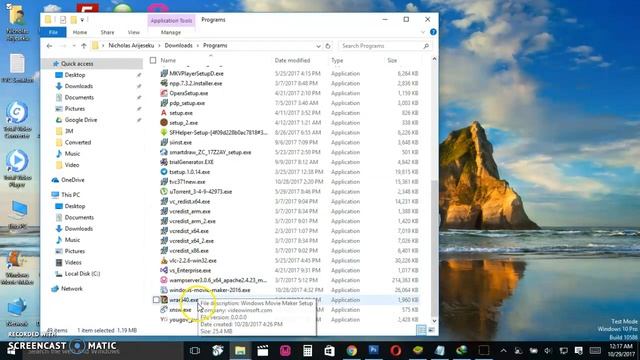Open the Quick Access Toolbar customize dropdown
The height and width of the screenshot is (360, 640).
coord(82,20)
